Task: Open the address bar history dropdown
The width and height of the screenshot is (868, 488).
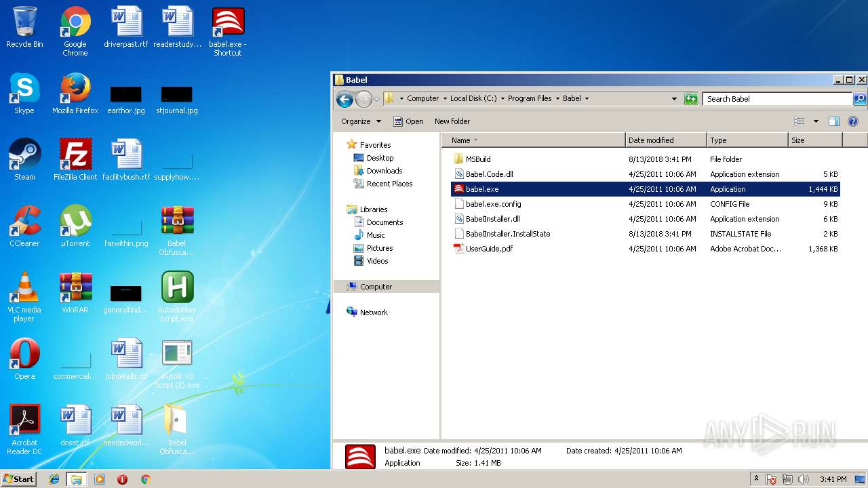Action: (674, 99)
